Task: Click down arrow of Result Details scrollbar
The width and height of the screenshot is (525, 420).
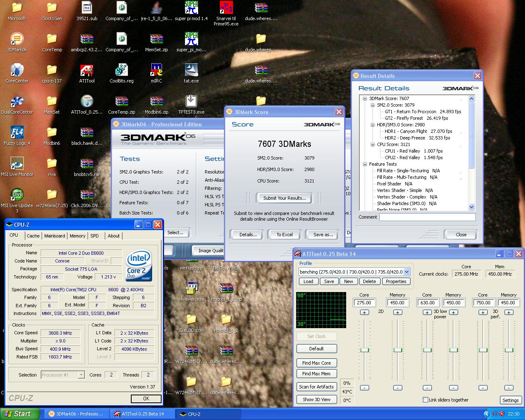Action: coord(471,207)
